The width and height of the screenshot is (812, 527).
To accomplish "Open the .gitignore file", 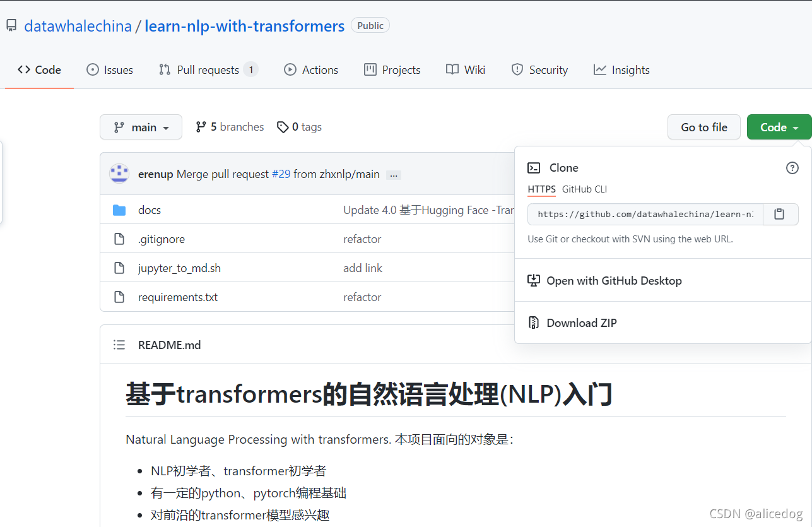I will (x=162, y=239).
